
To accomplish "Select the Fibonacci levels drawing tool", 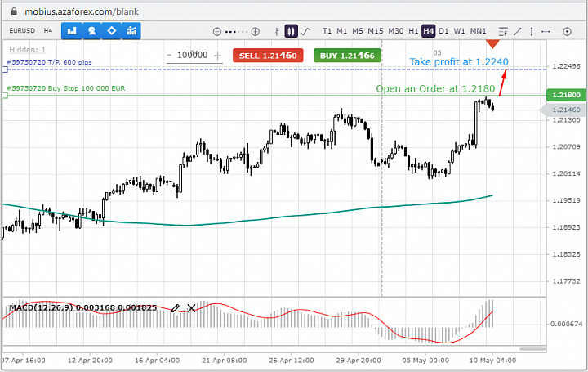I will (503, 32).
